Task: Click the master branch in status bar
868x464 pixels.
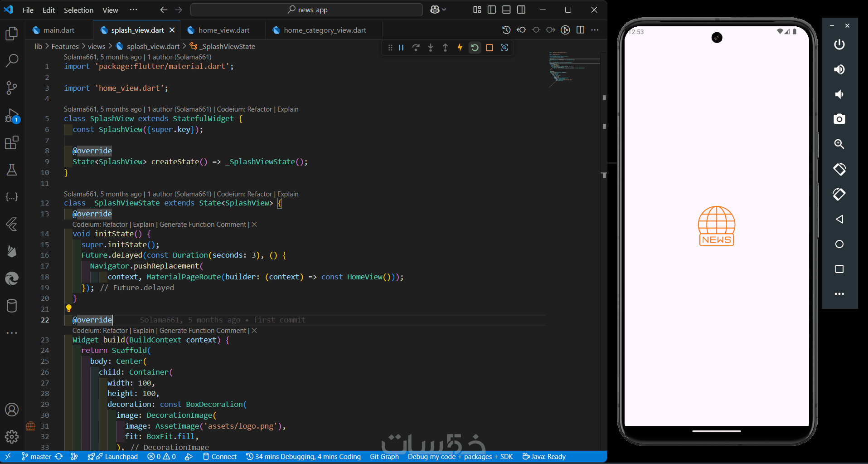Action: click(36, 456)
